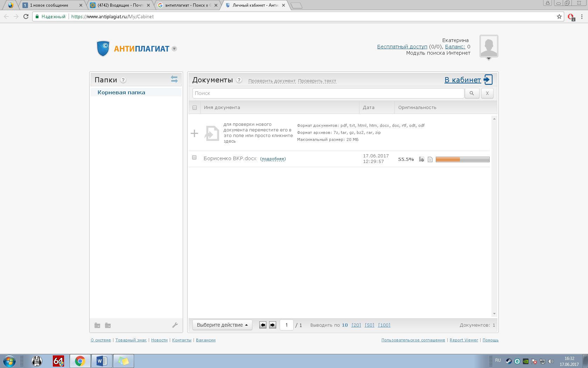Open folder settings wrench icon

[x=175, y=325]
